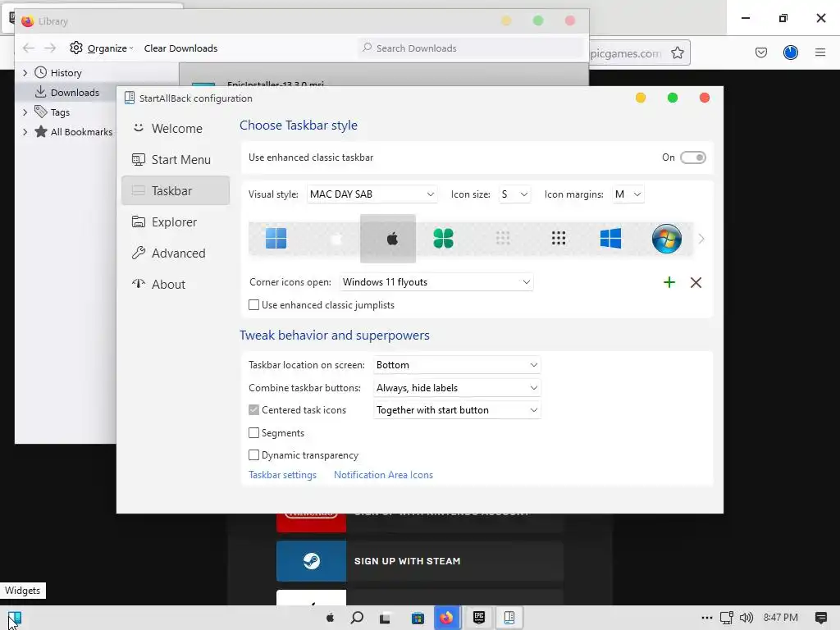Pick the green four-leaf clover start icon
This screenshot has height=630, width=840.
[x=443, y=239]
